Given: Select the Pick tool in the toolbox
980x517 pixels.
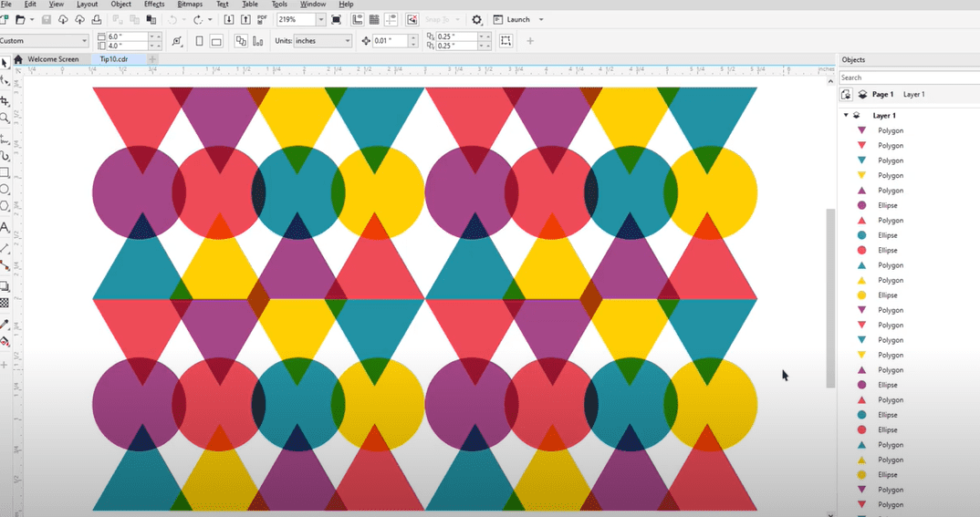Looking at the screenshot, I should tap(5, 63).
